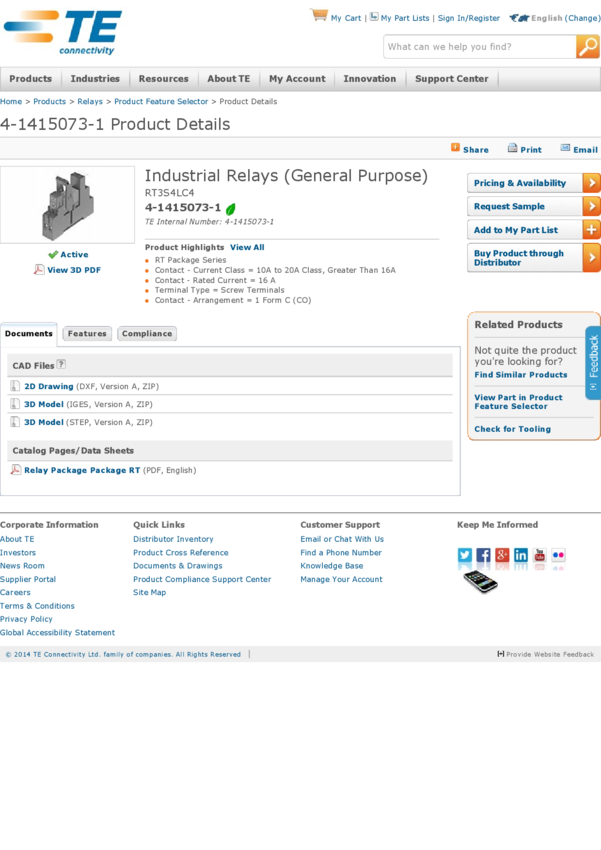Click the IGES 3D Model file icon
This screenshot has height=850, width=601.
coord(15,404)
